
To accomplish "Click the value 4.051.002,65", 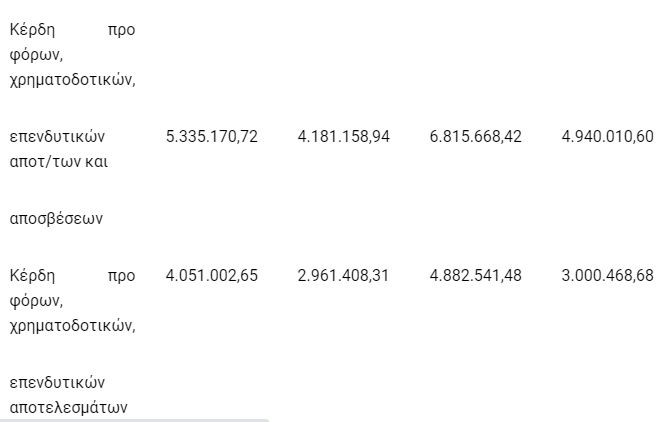I will (x=212, y=275).
